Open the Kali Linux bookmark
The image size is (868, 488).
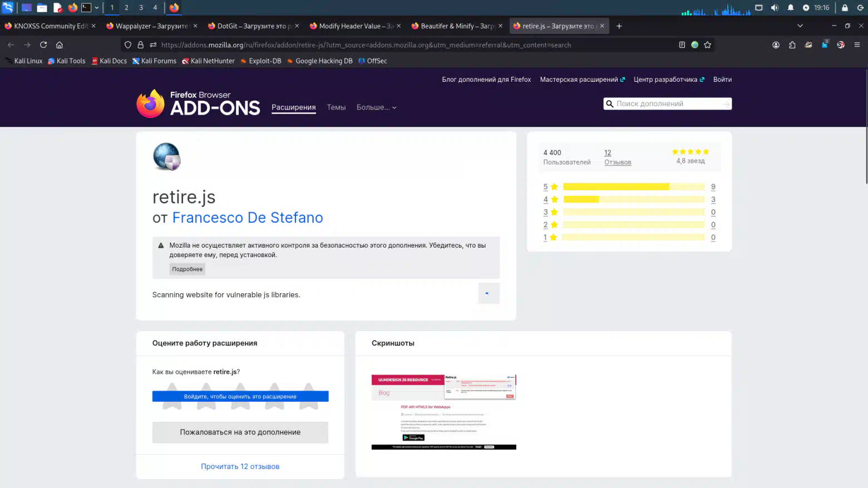[x=24, y=61]
